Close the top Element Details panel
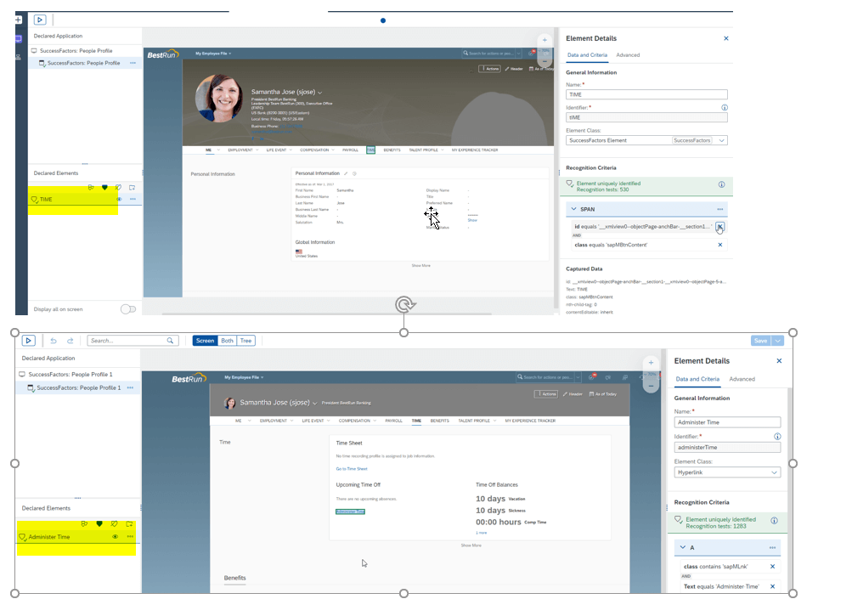This screenshot has height=616, width=852. point(726,38)
